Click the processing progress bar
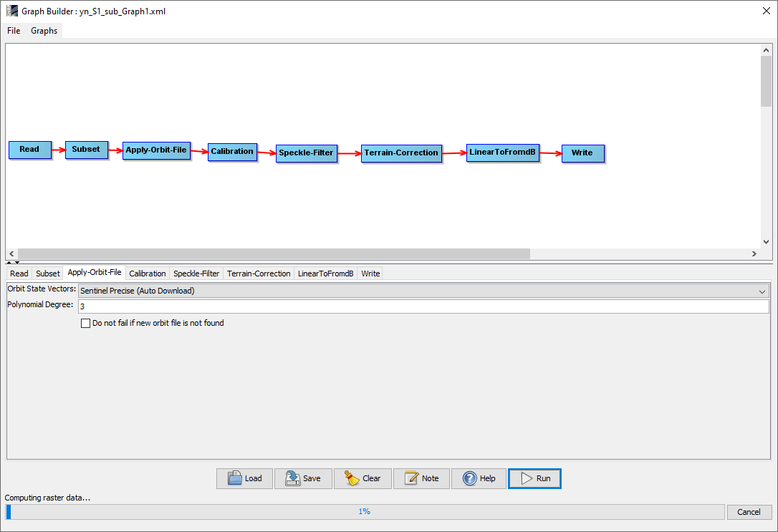Viewport: 778px width, 532px height. tap(365, 512)
